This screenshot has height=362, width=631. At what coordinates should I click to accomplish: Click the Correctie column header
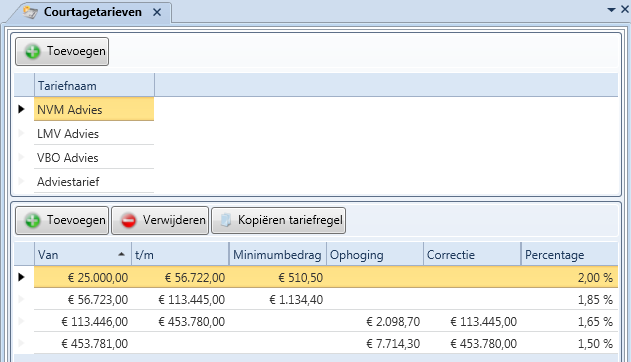pyautogui.click(x=472, y=255)
